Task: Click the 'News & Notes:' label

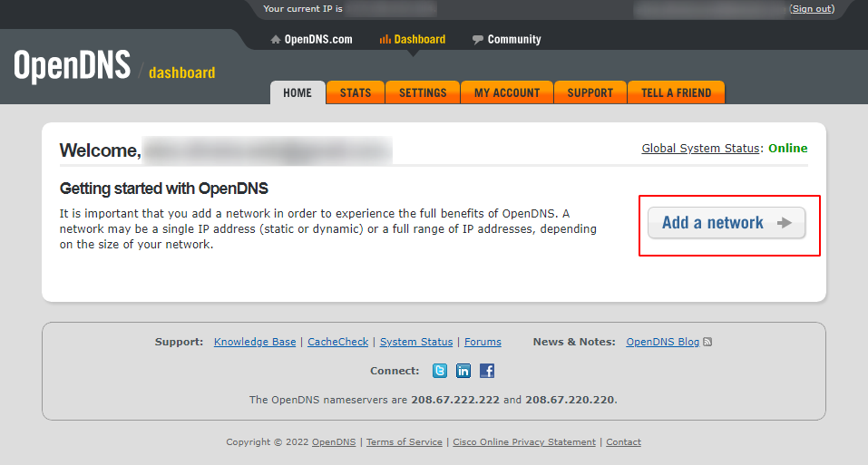Action: point(574,342)
